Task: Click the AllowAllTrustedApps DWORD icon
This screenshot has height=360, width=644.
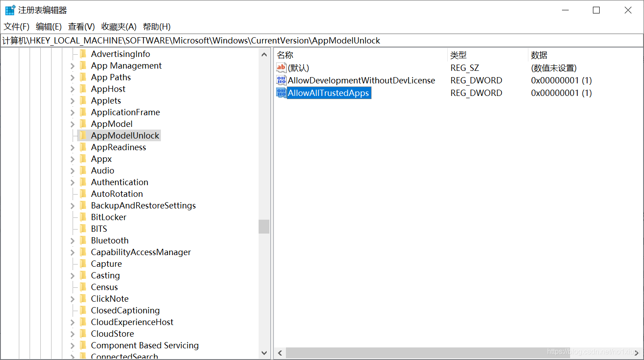Action: pos(281,93)
